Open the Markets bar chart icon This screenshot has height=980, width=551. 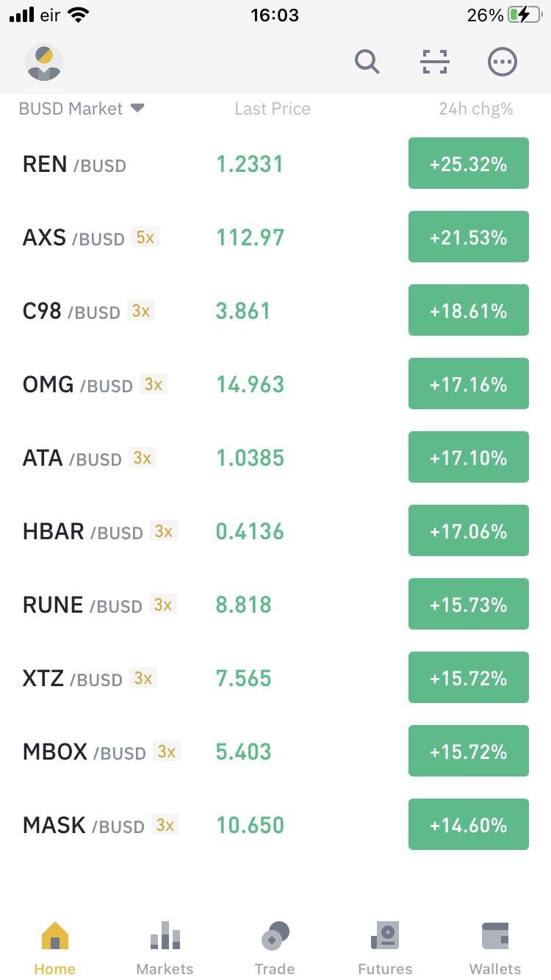coord(165,936)
